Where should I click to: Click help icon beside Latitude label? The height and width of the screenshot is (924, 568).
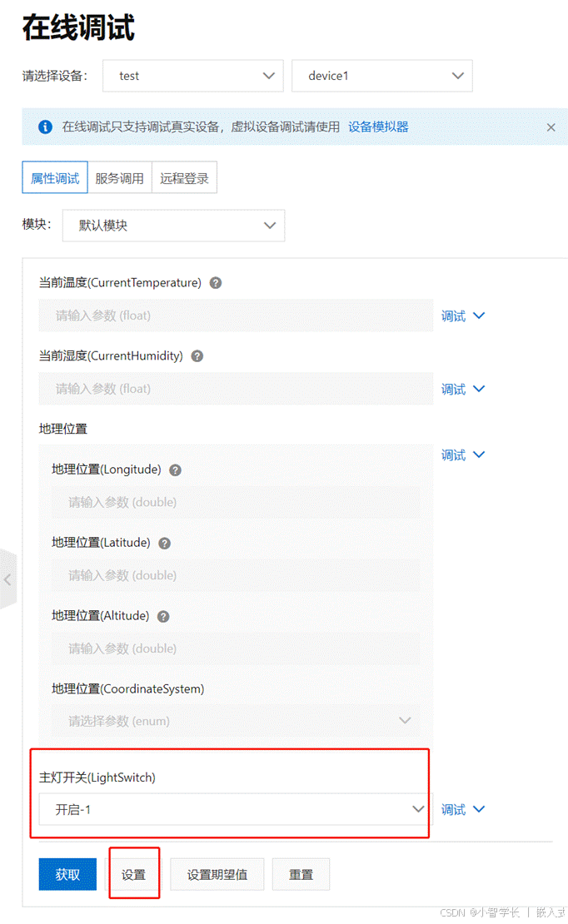point(165,544)
